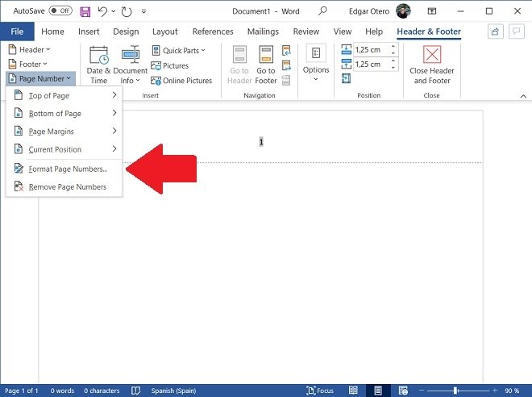Click the 0 words counter
This screenshot has width=532, height=397.
(x=62, y=391)
